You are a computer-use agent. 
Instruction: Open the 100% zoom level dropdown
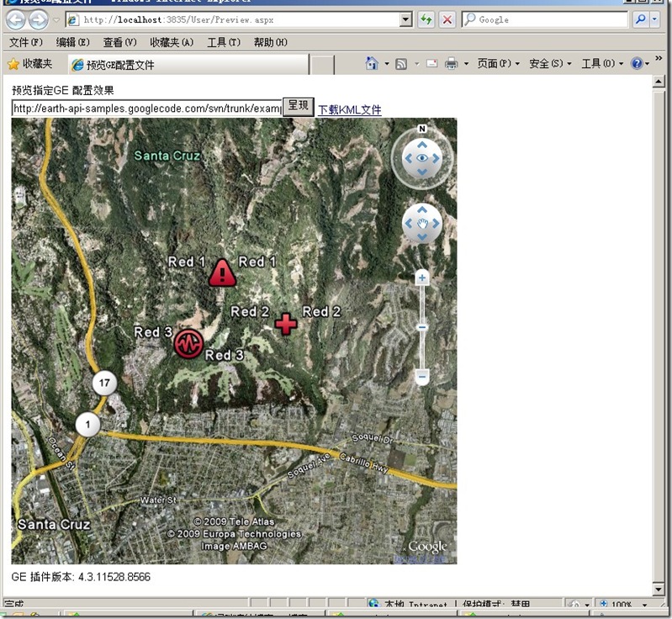pos(644,605)
